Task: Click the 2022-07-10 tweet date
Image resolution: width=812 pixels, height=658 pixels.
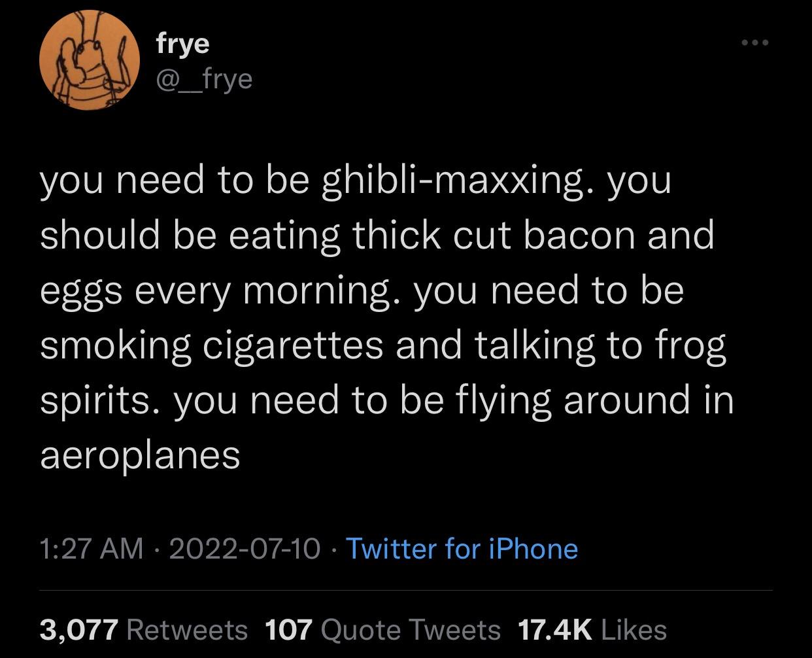Action: click(x=245, y=548)
